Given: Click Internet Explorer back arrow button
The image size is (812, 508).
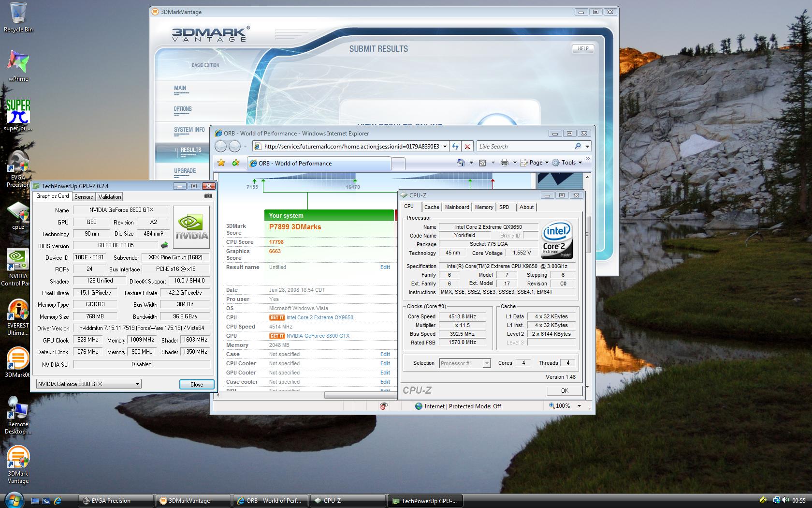Looking at the screenshot, I should (220, 146).
